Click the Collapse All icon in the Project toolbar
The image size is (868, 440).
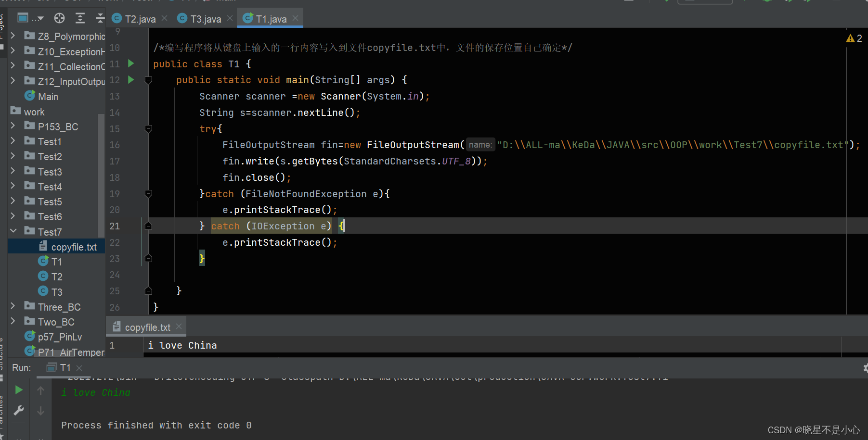coord(100,18)
